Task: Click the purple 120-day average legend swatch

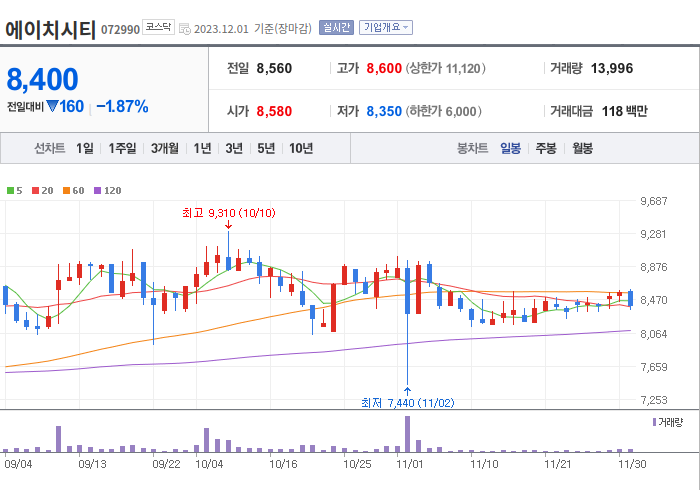Action: pos(97,191)
